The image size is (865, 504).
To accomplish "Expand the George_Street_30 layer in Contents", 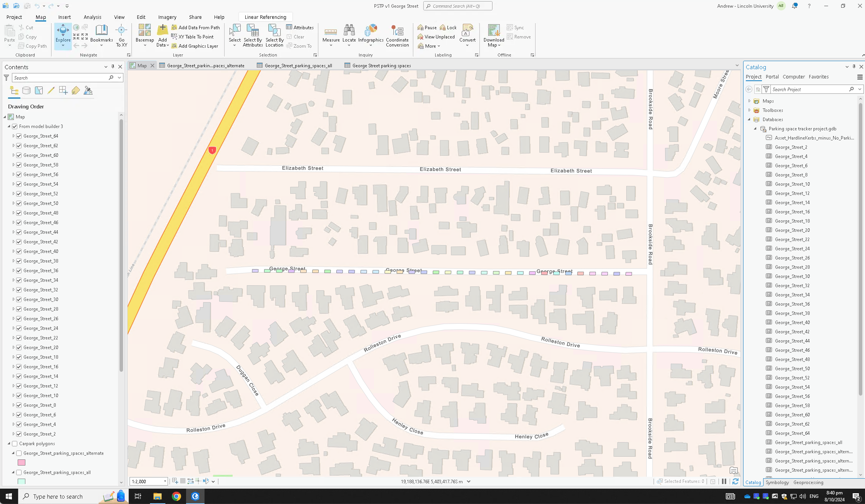I will click(13, 299).
